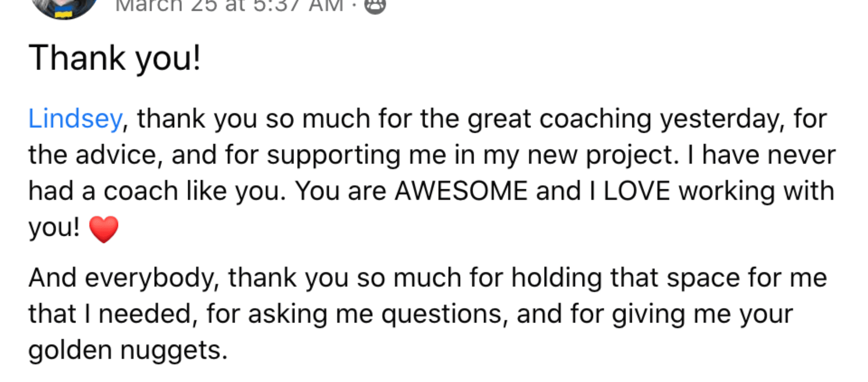Screen dimensions: 868x382
Task: Click the words had a coach like you
Action: click(x=157, y=192)
